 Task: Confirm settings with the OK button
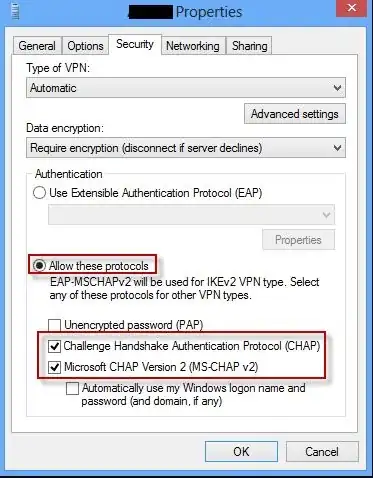241,452
